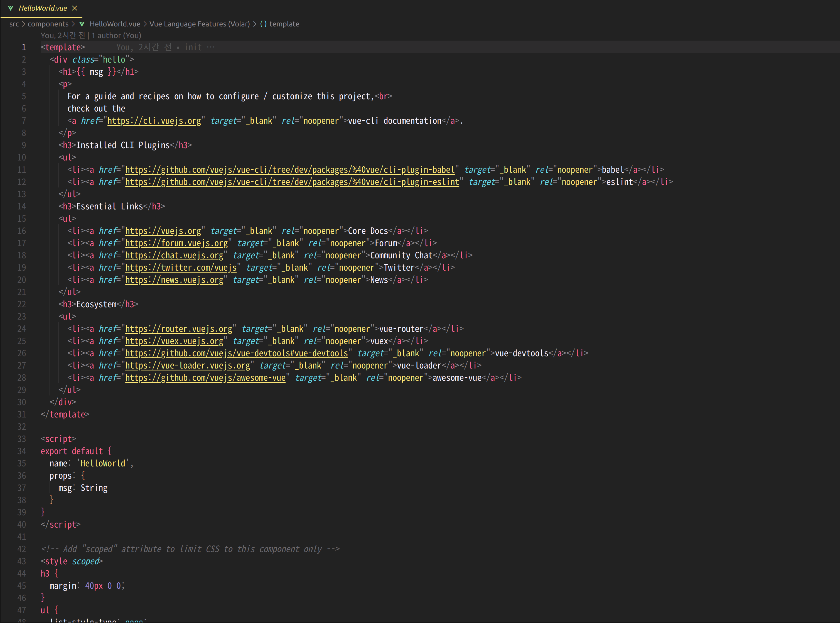Viewport: 840px width, 623px height.
Task: Follow the https://cli.vuejs.org link
Action: point(154,121)
